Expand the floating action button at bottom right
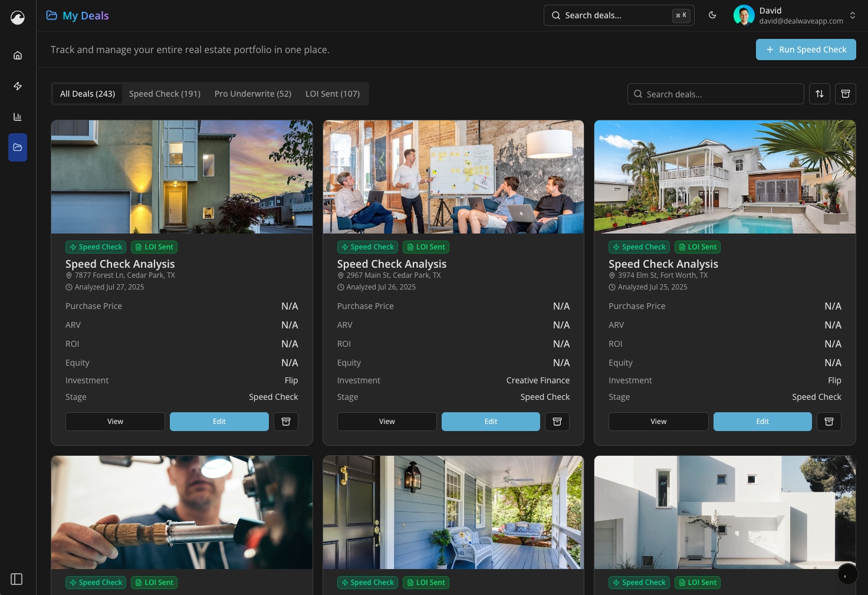 point(847,574)
